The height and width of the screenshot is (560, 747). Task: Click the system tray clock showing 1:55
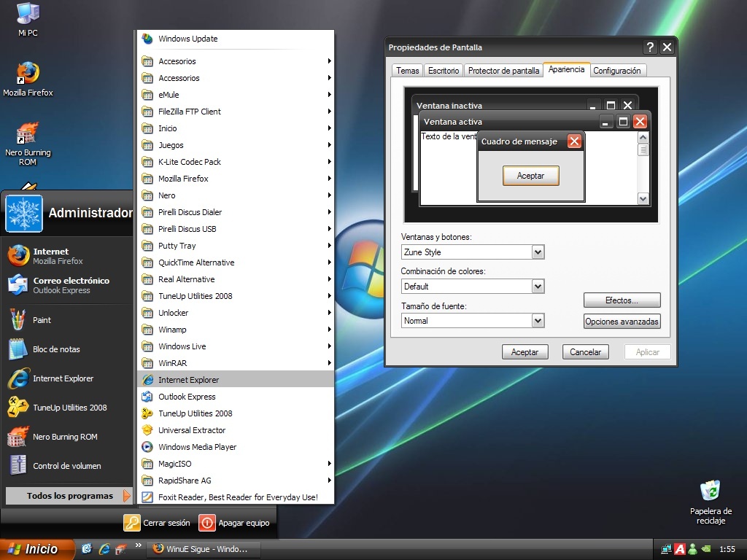coord(727,549)
